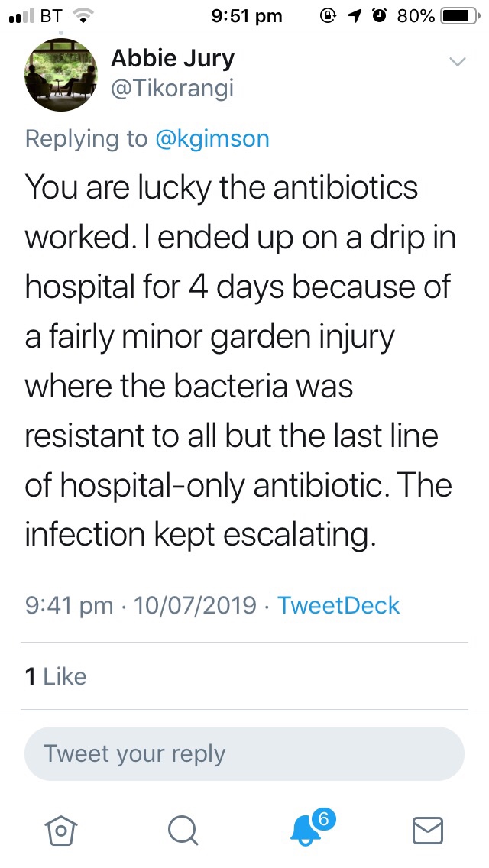Image resolution: width=489 pixels, height=868 pixels.
Task: Tap the 9:51 pm status bar clock
Action: coord(245,16)
